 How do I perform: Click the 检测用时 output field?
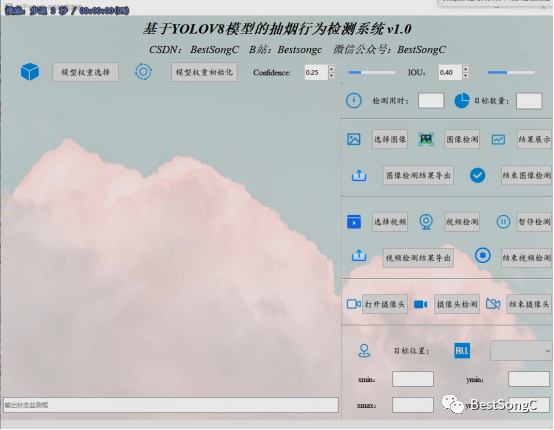pos(431,101)
